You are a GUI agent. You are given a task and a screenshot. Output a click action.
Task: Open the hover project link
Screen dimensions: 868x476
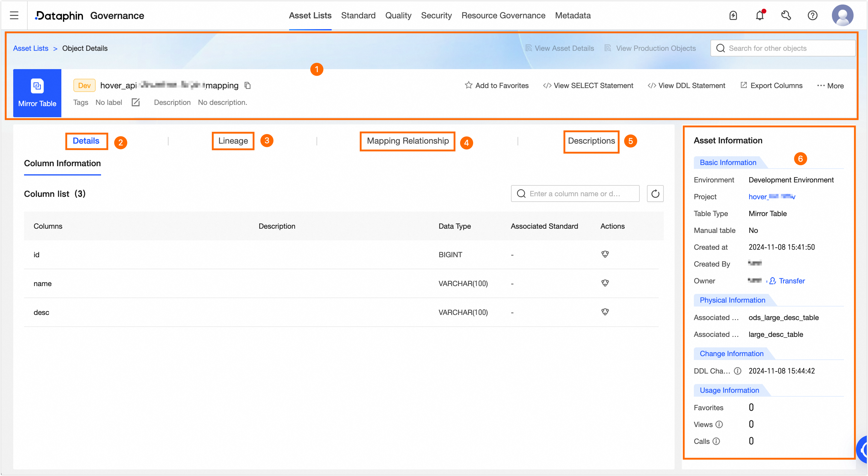(772, 197)
